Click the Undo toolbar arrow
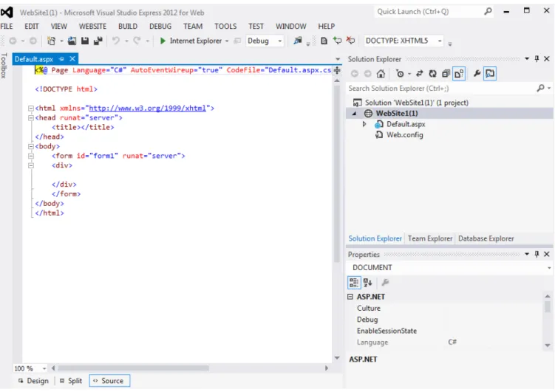The width and height of the screenshot is (555, 392). 116,41
